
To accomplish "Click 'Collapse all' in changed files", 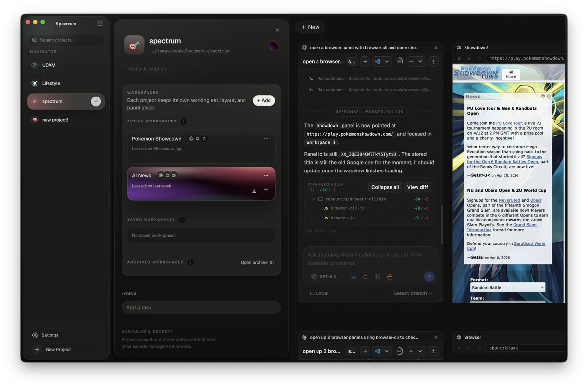I will tap(385, 187).
